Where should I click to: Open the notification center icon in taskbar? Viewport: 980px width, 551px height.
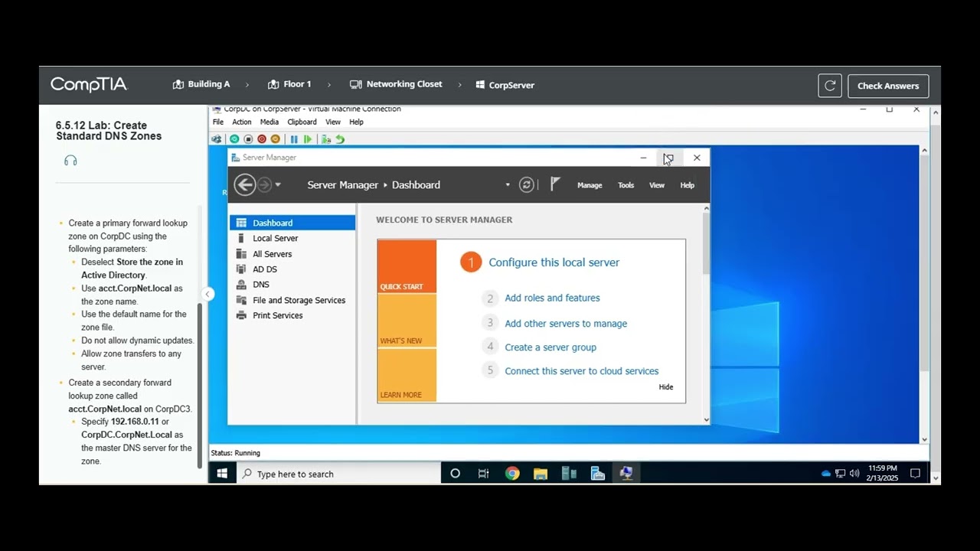click(x=915, y=474)
